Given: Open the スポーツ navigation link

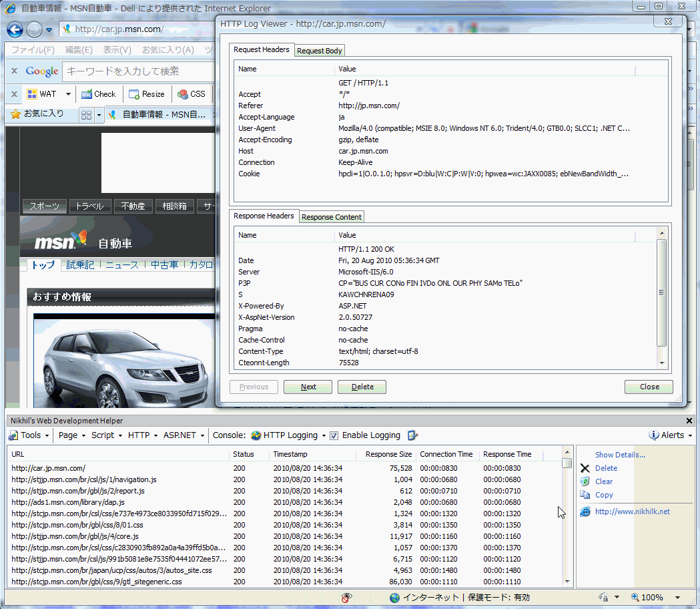Looking at the screenshot, I should (44, 206).
